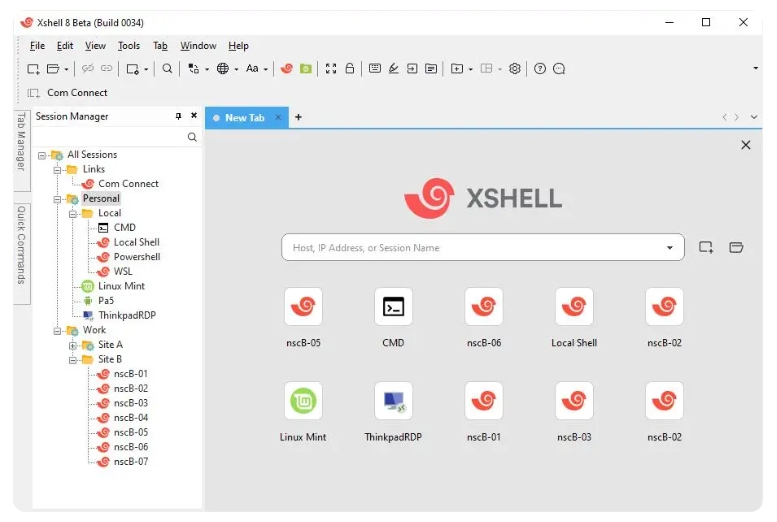
Task: Open the dropdown arrow beside session properties icon
Action: (x=146, y=69)
